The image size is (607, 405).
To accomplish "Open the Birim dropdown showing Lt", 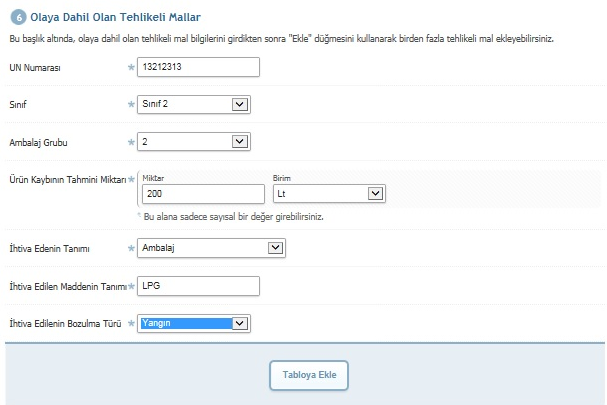I will pos(329,194).
